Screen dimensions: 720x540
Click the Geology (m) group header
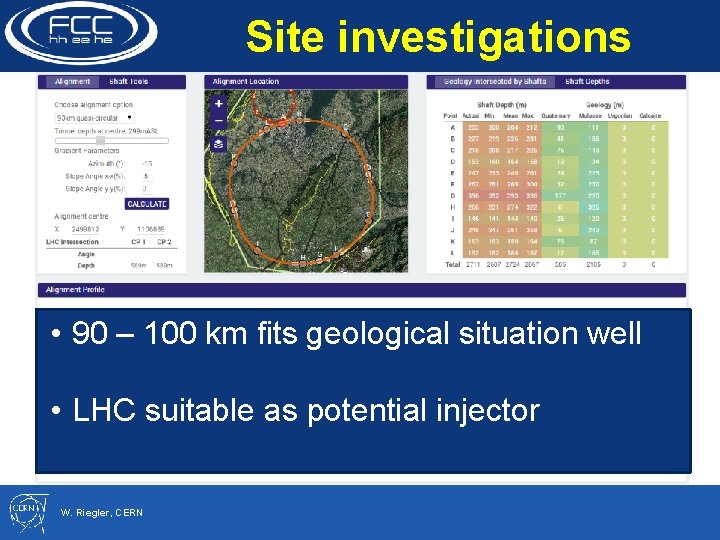pos(605,105)
